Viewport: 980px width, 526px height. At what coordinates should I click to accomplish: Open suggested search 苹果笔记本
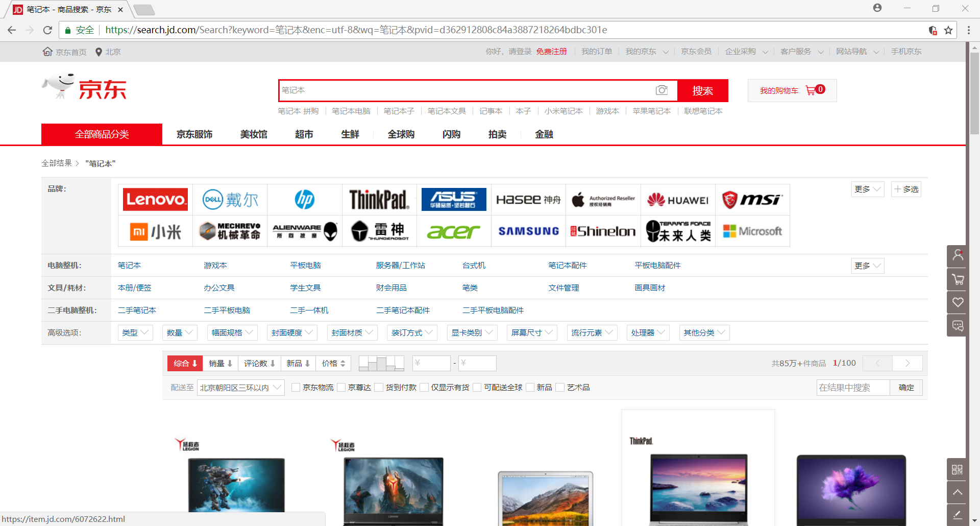click(651, 111)
